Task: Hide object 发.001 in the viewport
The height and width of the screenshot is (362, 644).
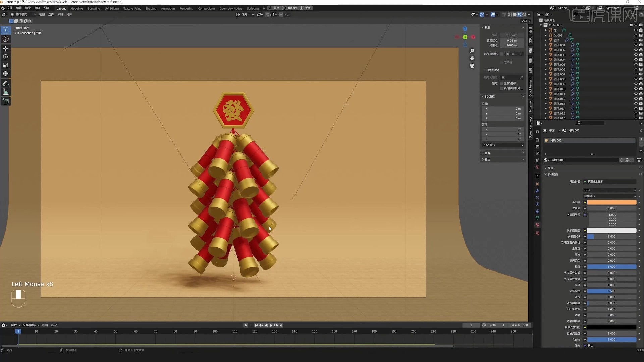Action: (x=636, y=35)
